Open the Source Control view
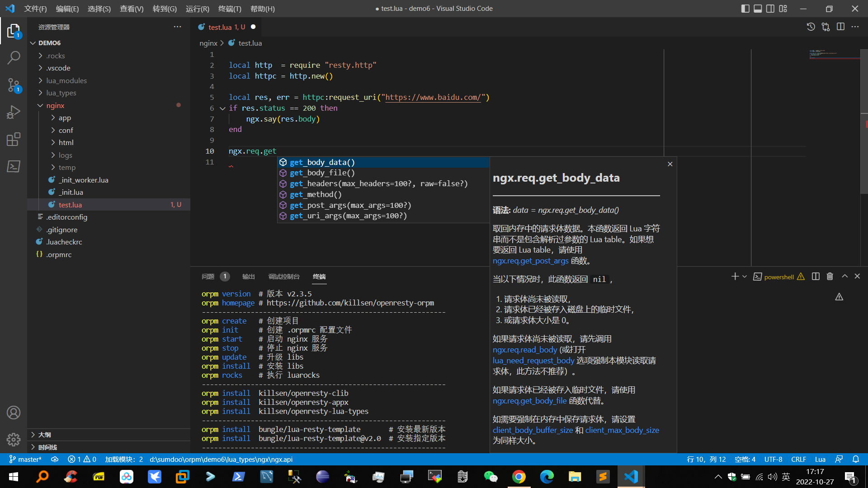868x488 pixels. pos(14,85)
